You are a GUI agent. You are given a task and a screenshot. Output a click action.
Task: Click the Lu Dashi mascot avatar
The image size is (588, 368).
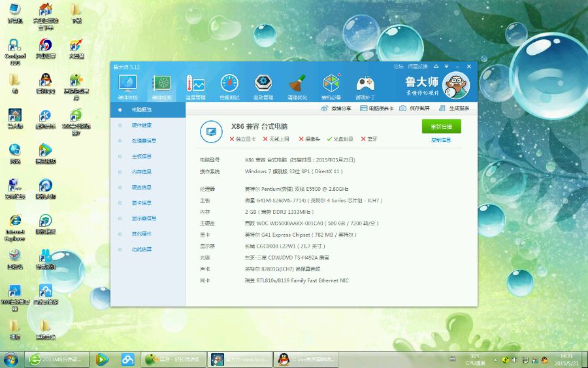click(x=456, y=86)
